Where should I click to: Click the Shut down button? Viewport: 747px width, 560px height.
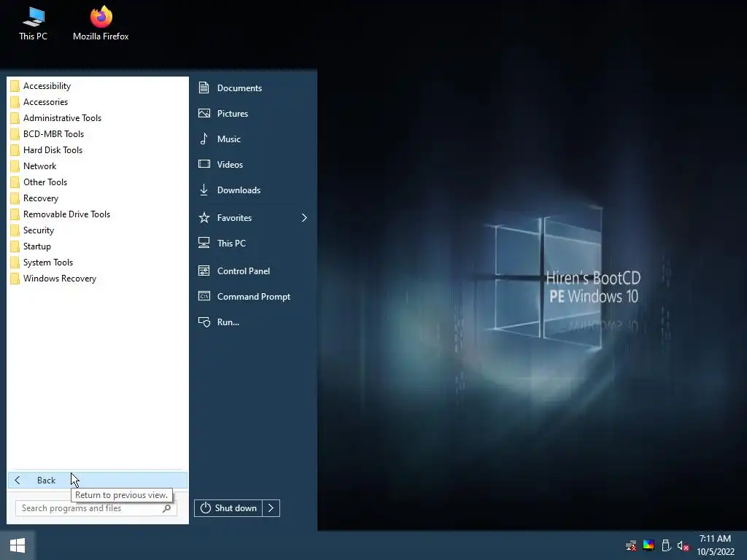pos(228,508)
